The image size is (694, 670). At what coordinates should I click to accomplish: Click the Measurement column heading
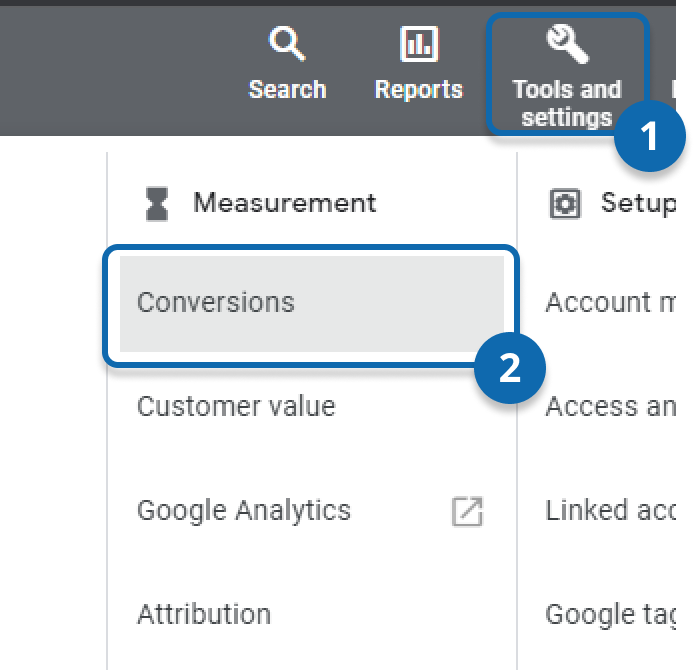pyautogui.click(x=285, y=203)
